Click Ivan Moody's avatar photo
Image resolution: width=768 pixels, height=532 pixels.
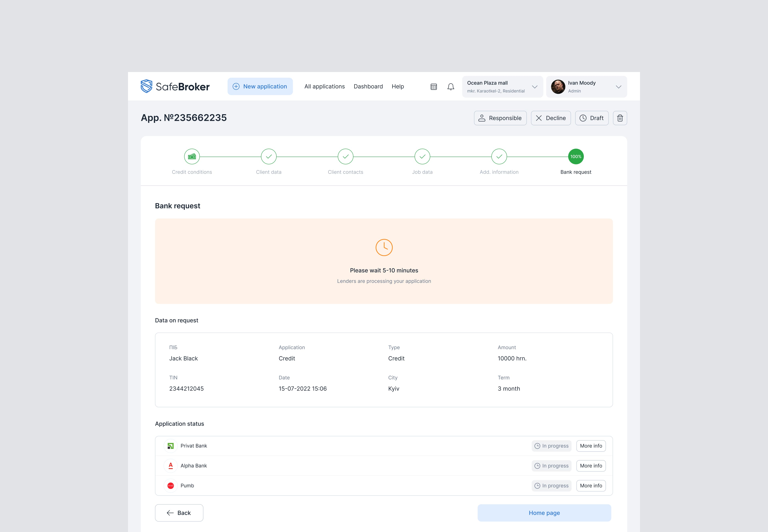click(558, 87)
